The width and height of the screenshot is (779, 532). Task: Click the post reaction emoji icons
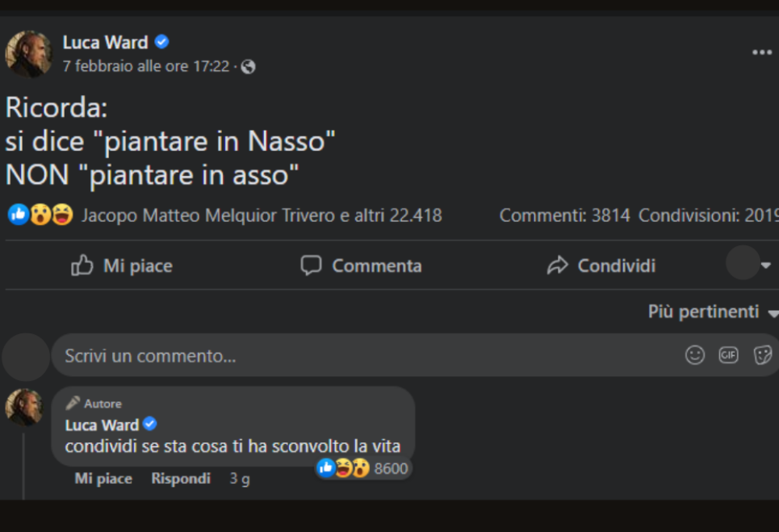pyautogui.click(x=41, y=215)
